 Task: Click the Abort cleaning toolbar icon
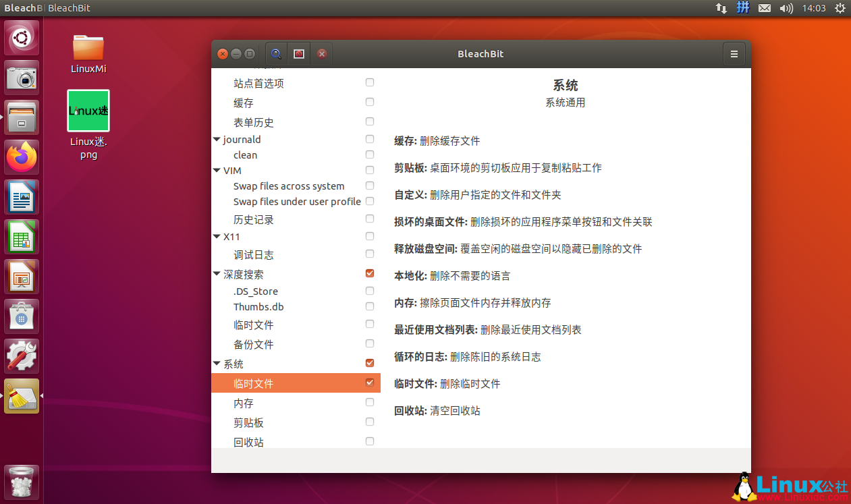tap(322, 53)
